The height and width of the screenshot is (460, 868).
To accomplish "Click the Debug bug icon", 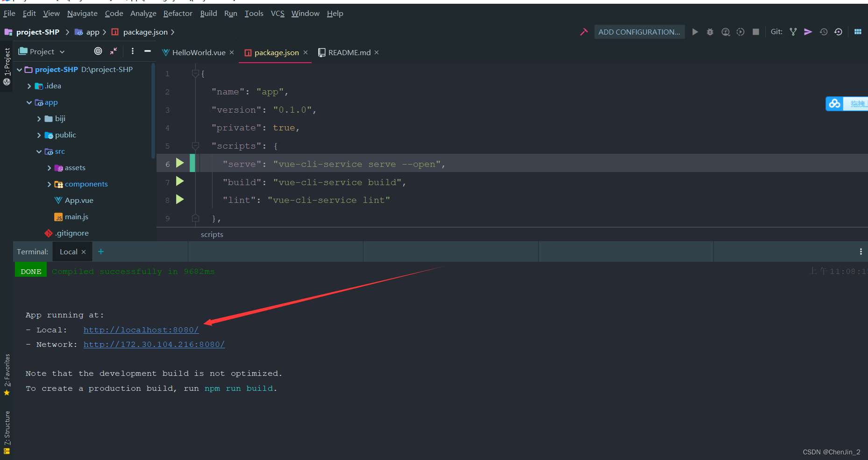I will [x=710, y=32].
